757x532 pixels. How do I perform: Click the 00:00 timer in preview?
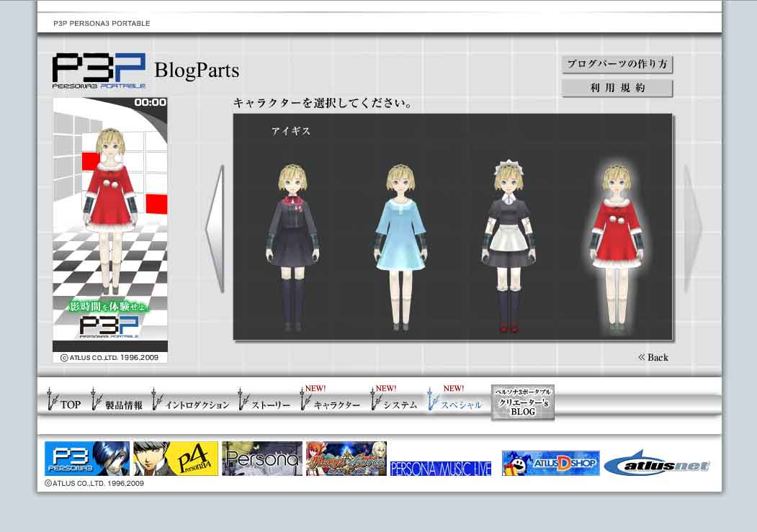[150, 102]
